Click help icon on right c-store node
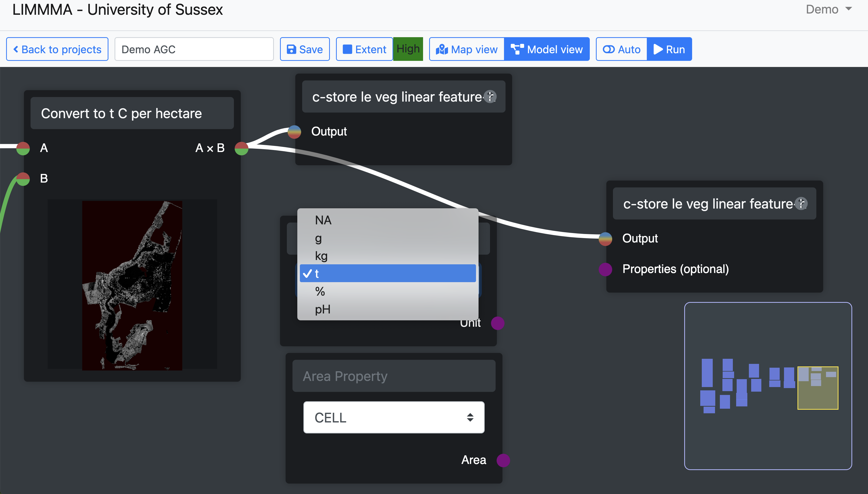This screenshot has width=868, height=494. click(801, 203)
